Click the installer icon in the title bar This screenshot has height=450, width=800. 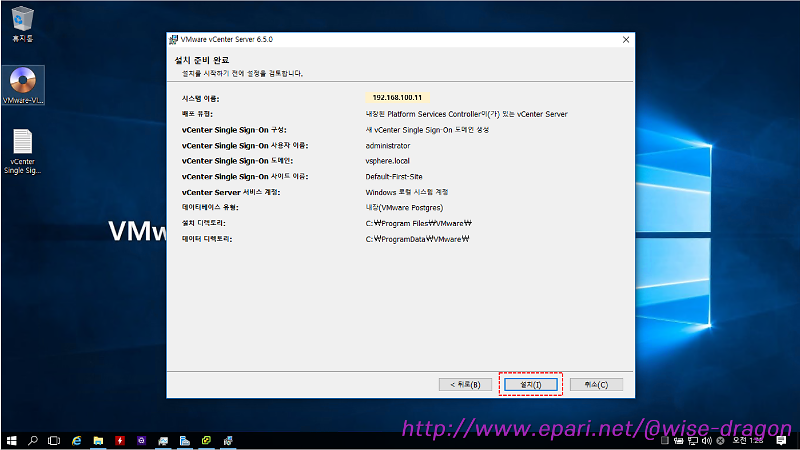[173, 40]
